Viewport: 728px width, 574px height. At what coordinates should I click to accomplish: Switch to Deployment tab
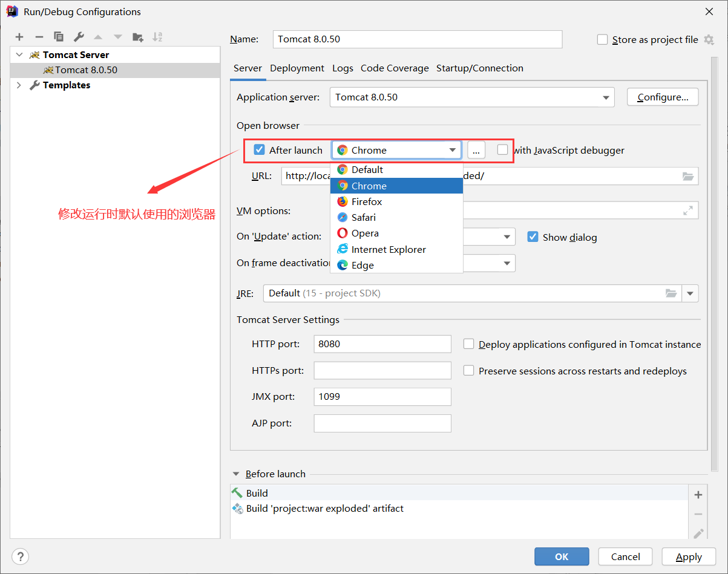coord(297,68)
